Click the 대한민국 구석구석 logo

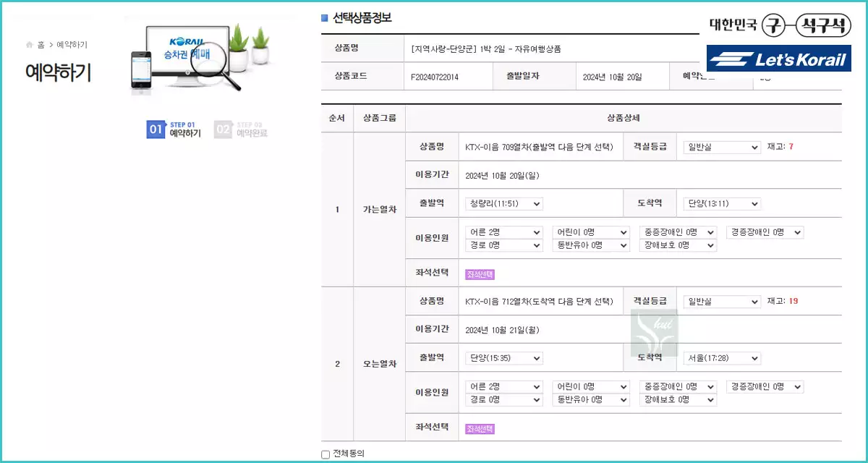coord(780,24)
